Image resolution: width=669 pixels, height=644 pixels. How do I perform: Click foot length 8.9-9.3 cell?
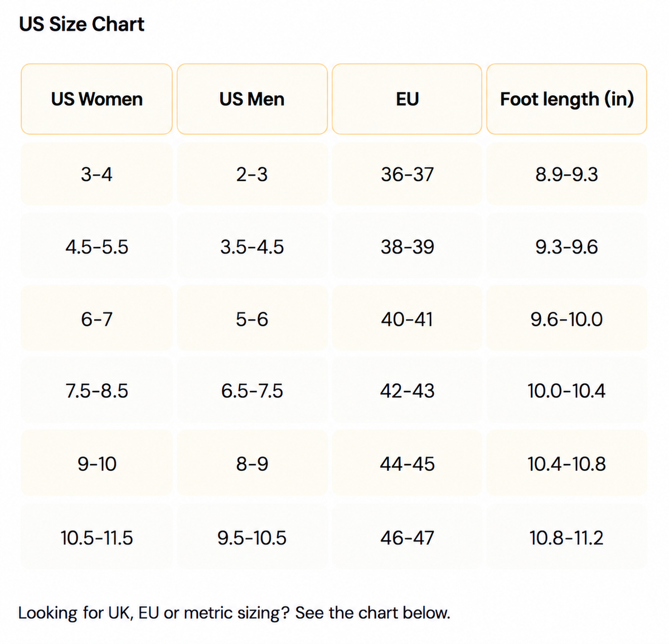(x=567, y=174)
